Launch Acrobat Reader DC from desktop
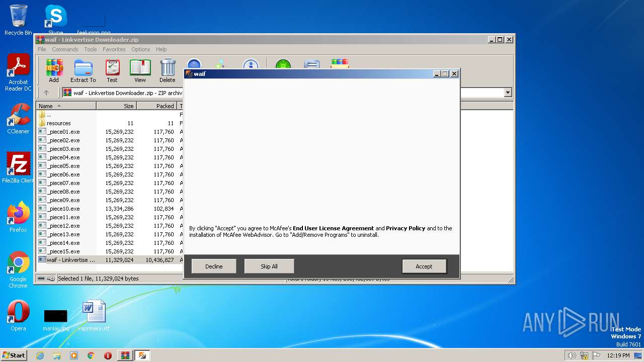The height and width of the screenshot is (362, 644). pos(18,73)
